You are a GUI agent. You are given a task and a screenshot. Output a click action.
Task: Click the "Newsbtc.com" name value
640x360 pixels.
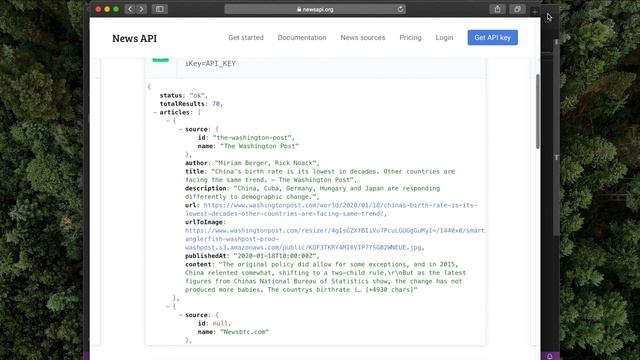[244, 332]
